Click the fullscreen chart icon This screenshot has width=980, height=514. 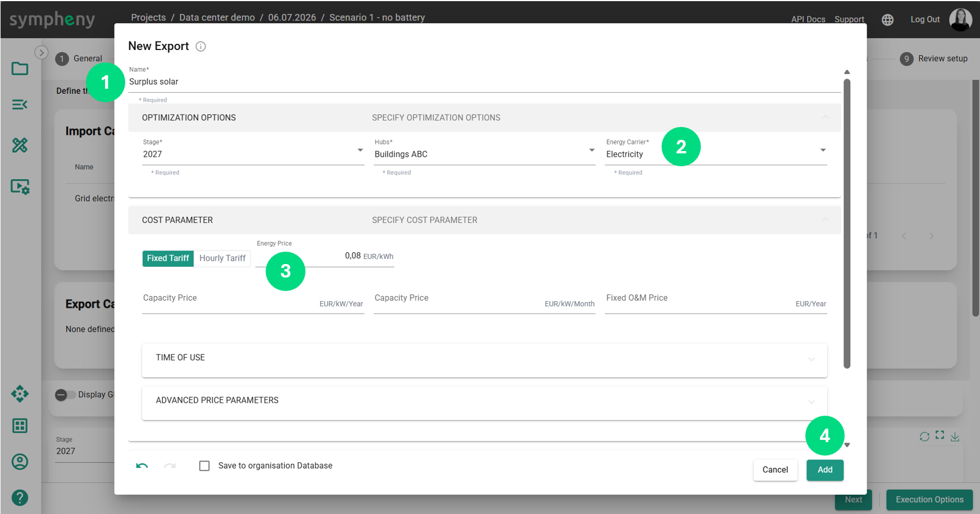pyautogui.click(x=940, y=435)
